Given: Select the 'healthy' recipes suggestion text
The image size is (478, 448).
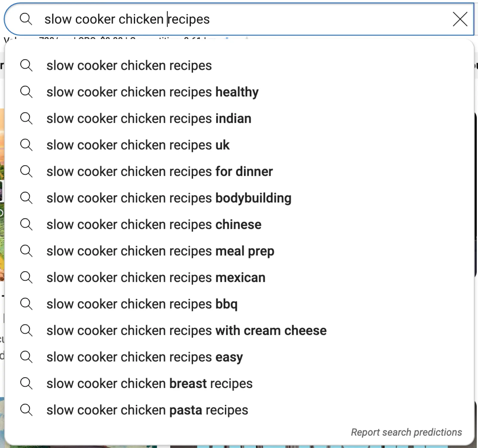Looking at the screenshot, I should coord(152,92).
